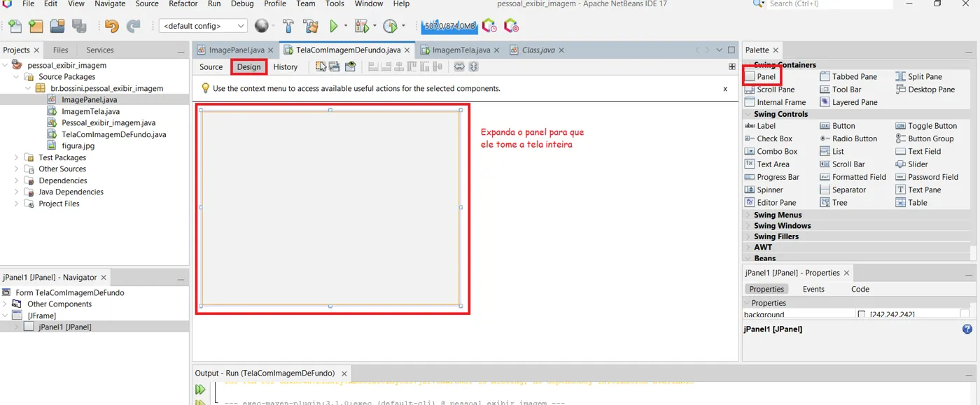The width and height of the screenshot is (980, 405).
Task: Open the Tools menu
Action: click(335, 4)
